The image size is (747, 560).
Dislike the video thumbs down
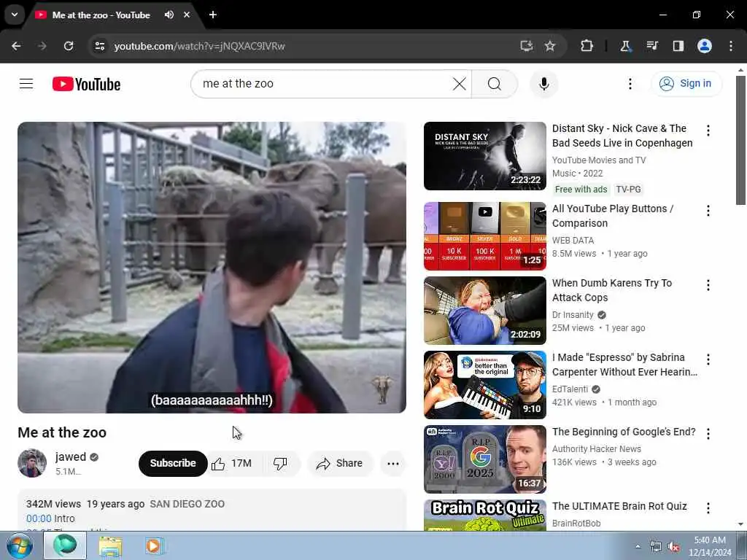281,463
